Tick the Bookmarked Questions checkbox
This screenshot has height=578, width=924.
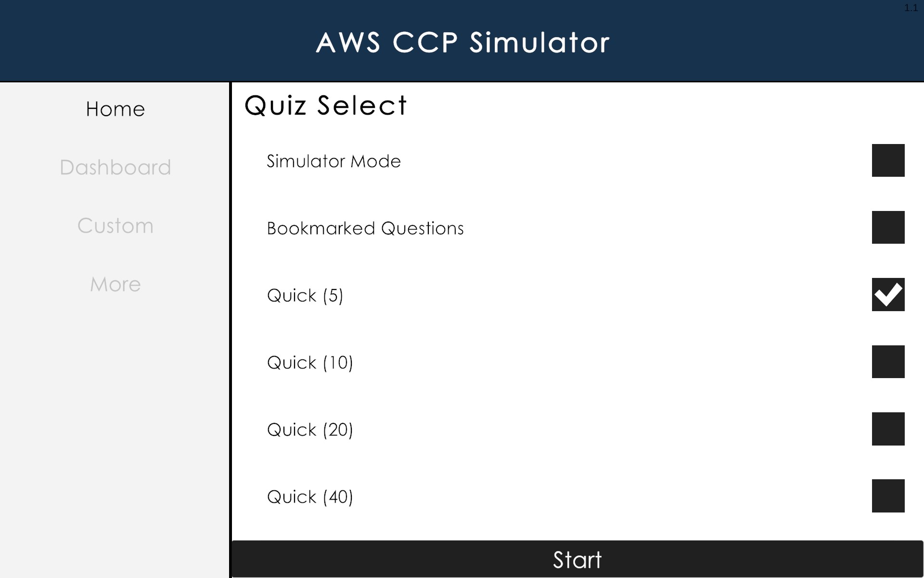(888, 227)
